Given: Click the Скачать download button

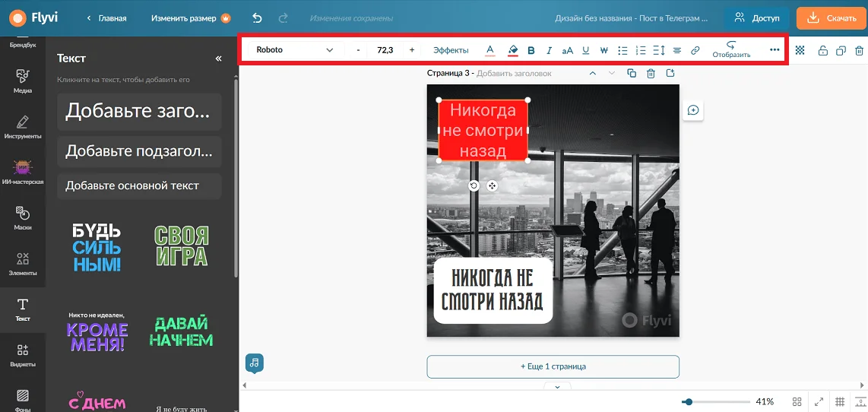Looking at the screenshot, I should click(x=831, y=17).
